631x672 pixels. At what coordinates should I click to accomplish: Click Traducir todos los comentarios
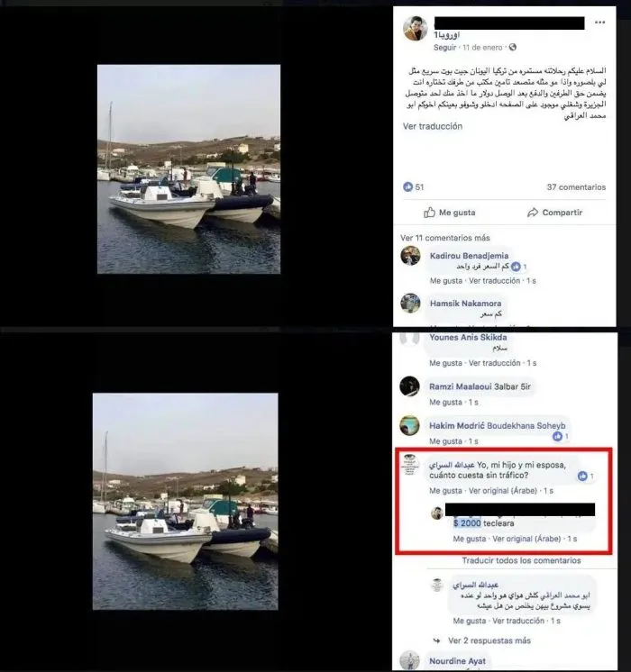[x=521, y=560]
